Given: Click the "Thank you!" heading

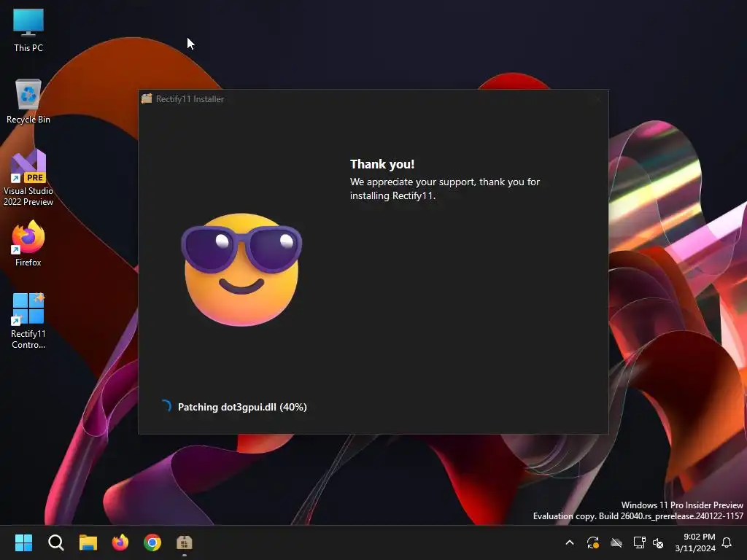Looking at the screenshot, I should pyautogui.click(x=382, y=164).
